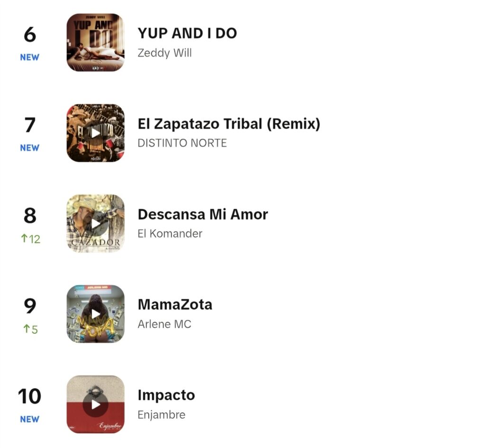This screenshot has height=448, width=485.
Task: Open artist Zeddy Will
Action: coord(164,53)
